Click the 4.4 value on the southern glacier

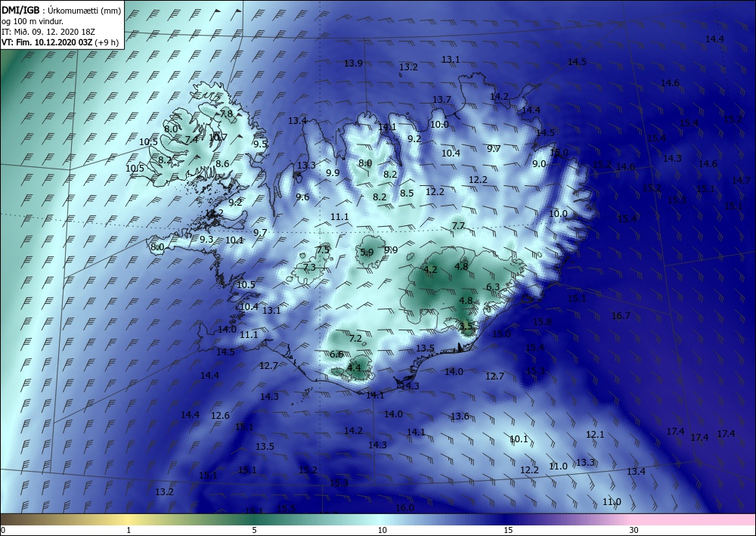[x=354, y=367]
